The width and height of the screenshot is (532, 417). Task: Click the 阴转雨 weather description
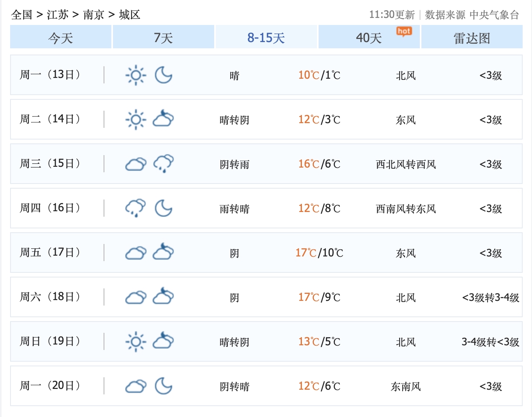point(234,164)
